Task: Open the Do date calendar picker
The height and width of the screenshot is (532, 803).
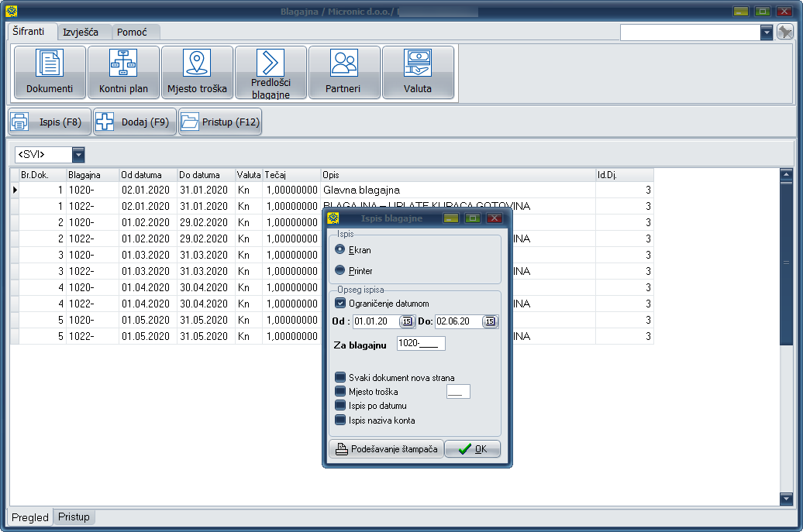Action: pyautogui.click(x=489, y=321)
